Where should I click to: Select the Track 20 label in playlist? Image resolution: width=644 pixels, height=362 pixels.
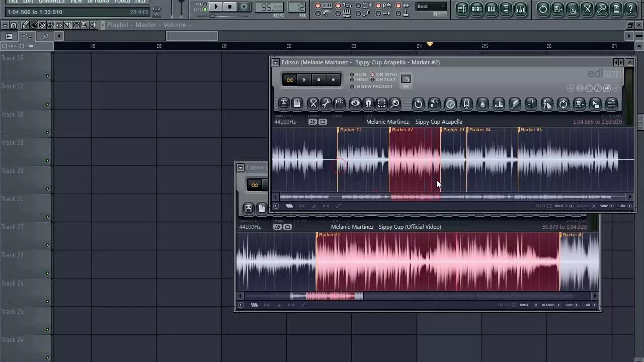13,171
